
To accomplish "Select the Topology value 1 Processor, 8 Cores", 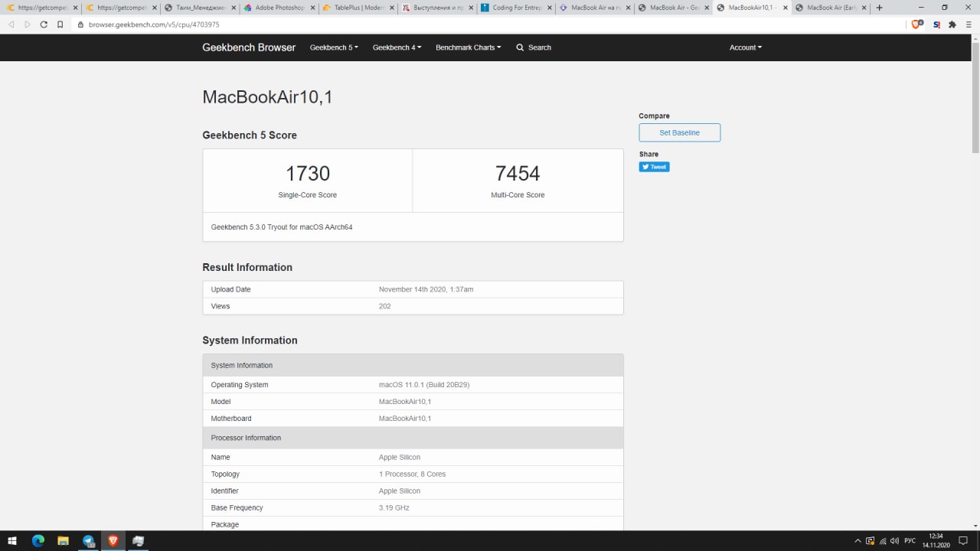I will pos(413,474).
